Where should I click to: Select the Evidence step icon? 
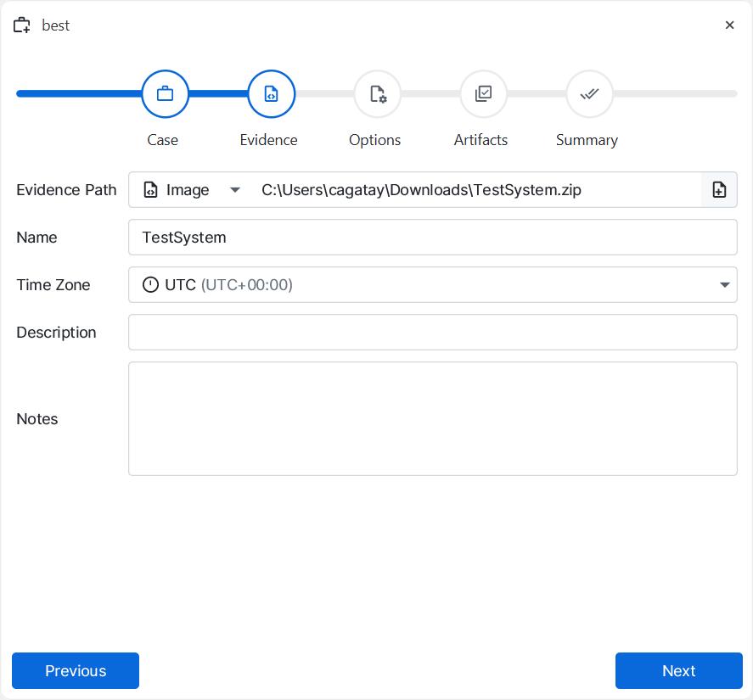click(x=271, y=93)
